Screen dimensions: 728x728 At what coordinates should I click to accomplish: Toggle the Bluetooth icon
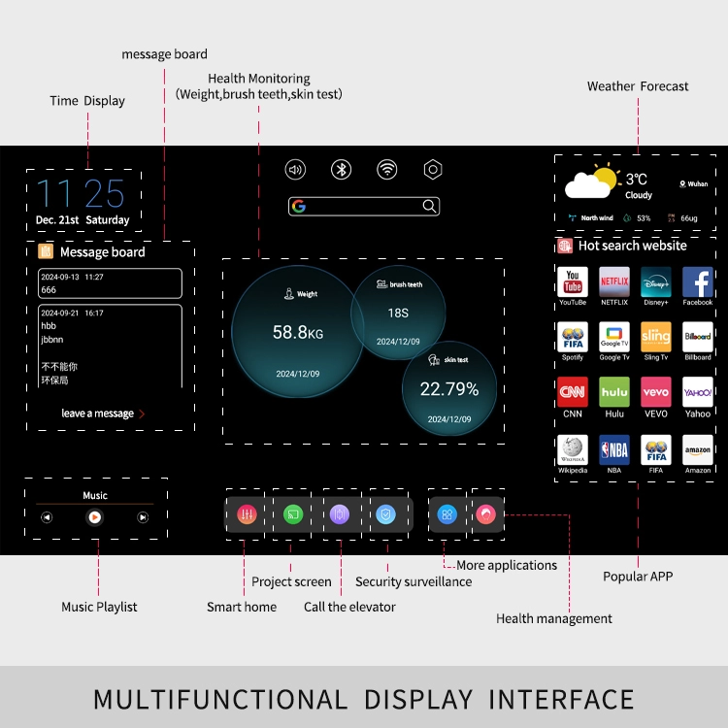point(341,170)
